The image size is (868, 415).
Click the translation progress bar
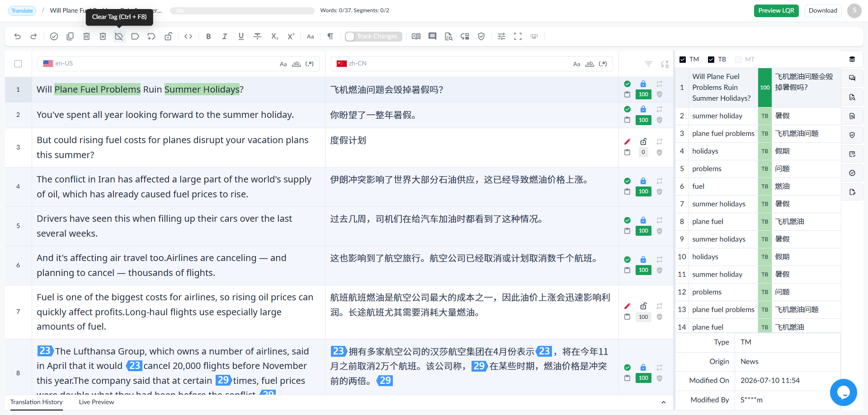(242, 11)
